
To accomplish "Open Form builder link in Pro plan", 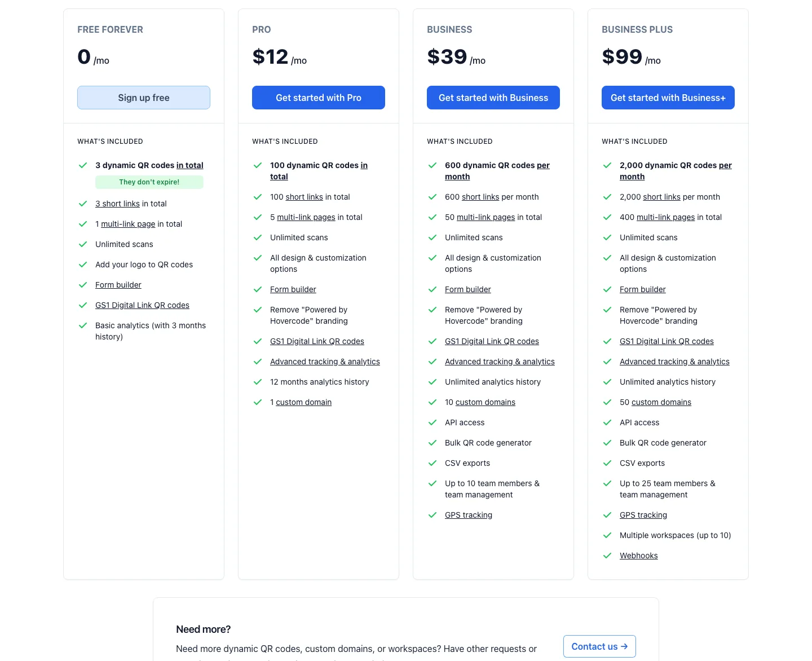I will [x=293, y=289].
